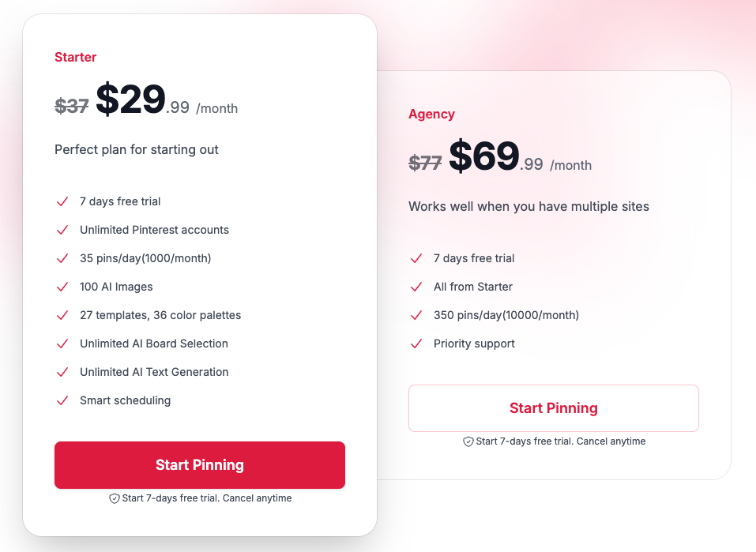
Task: Toggle the check beside 350 pins/day feature
Action: coord(416,315)
